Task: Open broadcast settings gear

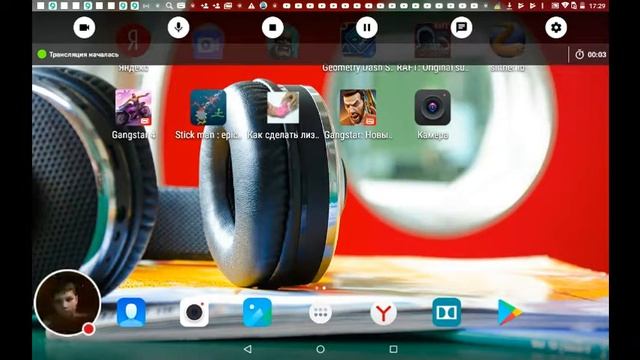Action: click(556, 28)
